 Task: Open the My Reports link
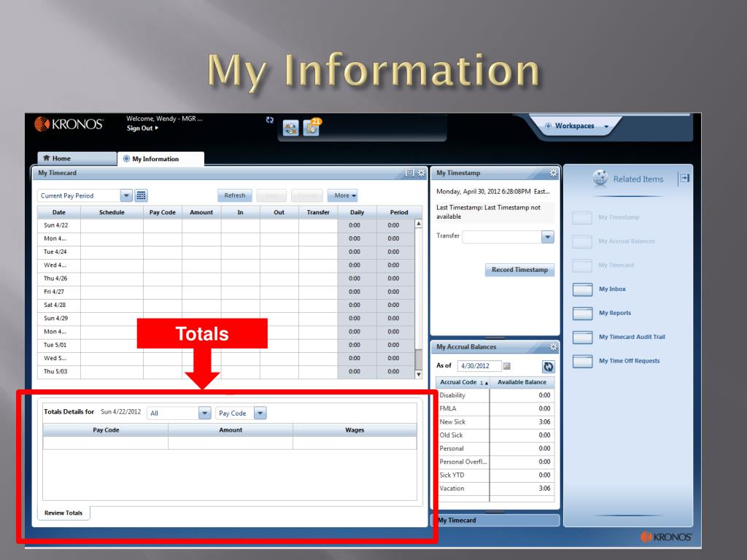[x=614, y=313]
